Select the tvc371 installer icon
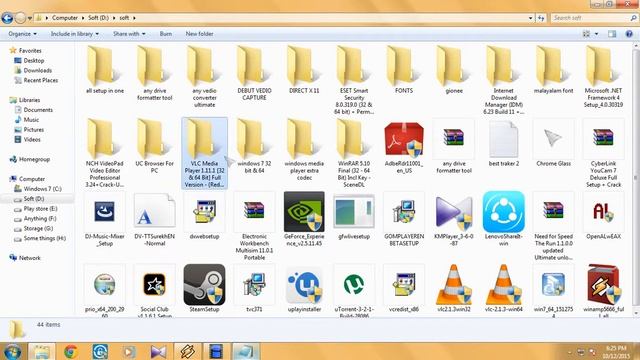 254,284
